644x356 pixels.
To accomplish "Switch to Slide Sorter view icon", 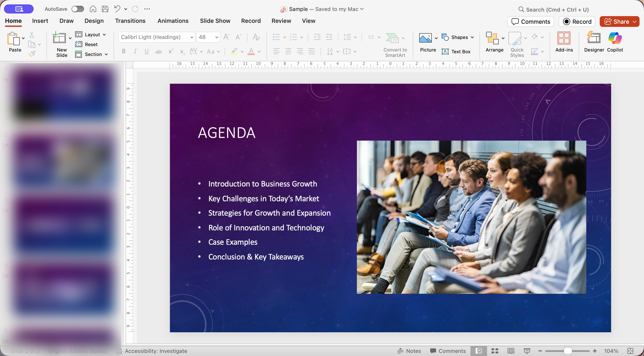I will point(495,351).
